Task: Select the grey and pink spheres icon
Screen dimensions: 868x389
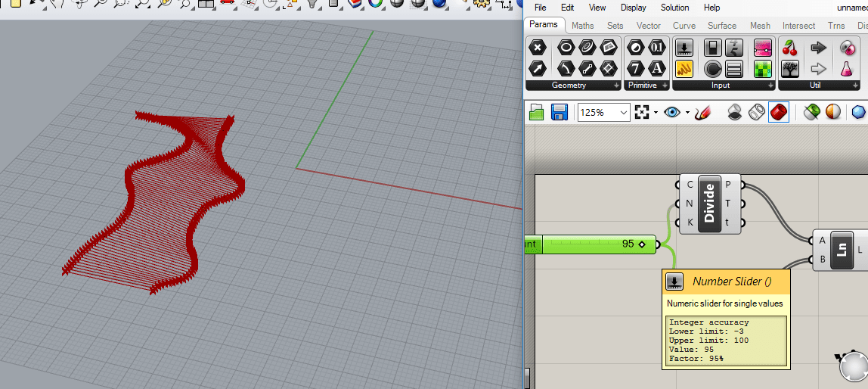Action: (x=846, y=48)
